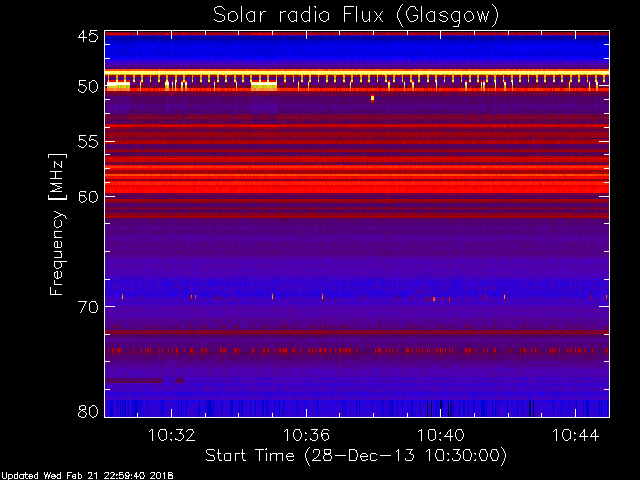The height and width of the screenshot is (480, 640).
Task: Click the 45 frequency axis value
Action: pos(88,36)
